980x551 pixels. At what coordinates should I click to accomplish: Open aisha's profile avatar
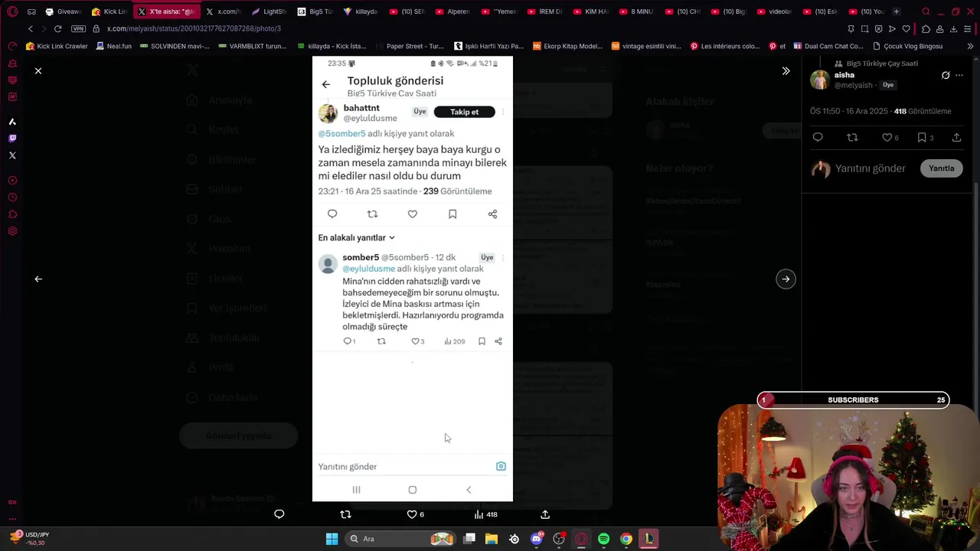tap(820, 80)
